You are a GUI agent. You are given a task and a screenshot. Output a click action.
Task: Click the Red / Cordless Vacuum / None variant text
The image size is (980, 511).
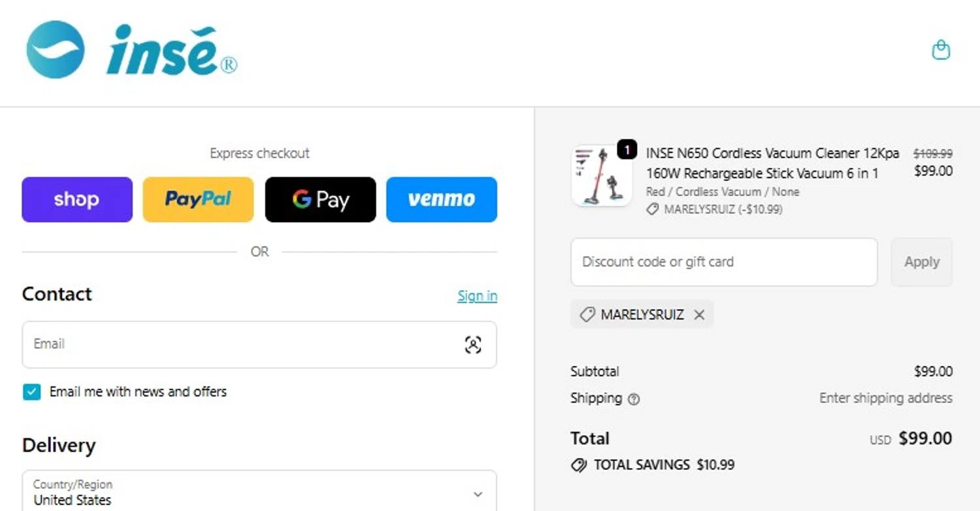pyautogui.click(x=723, y=191)
